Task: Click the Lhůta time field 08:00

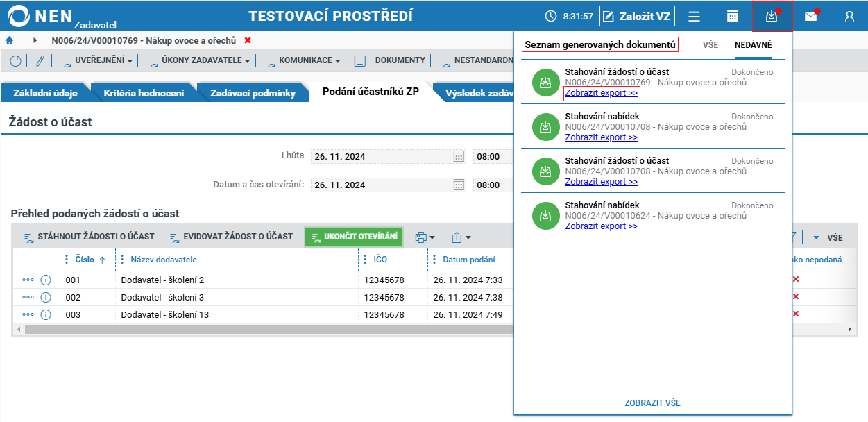Action: pos(493,156)
